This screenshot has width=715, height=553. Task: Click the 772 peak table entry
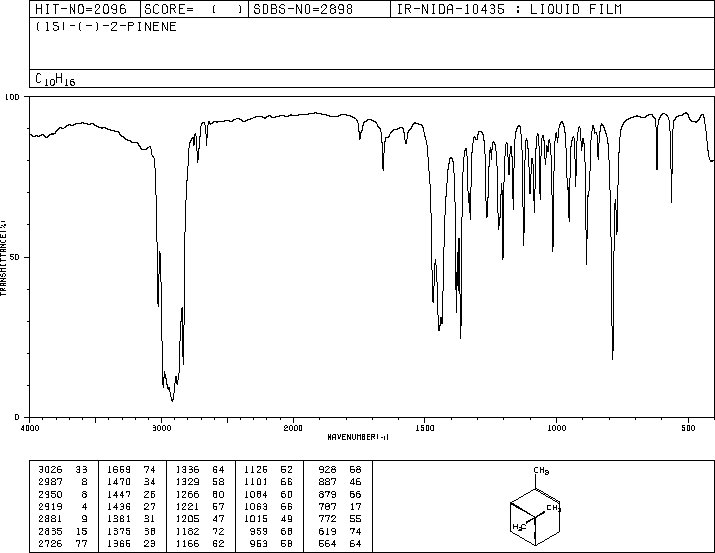(x=340, y=519)
